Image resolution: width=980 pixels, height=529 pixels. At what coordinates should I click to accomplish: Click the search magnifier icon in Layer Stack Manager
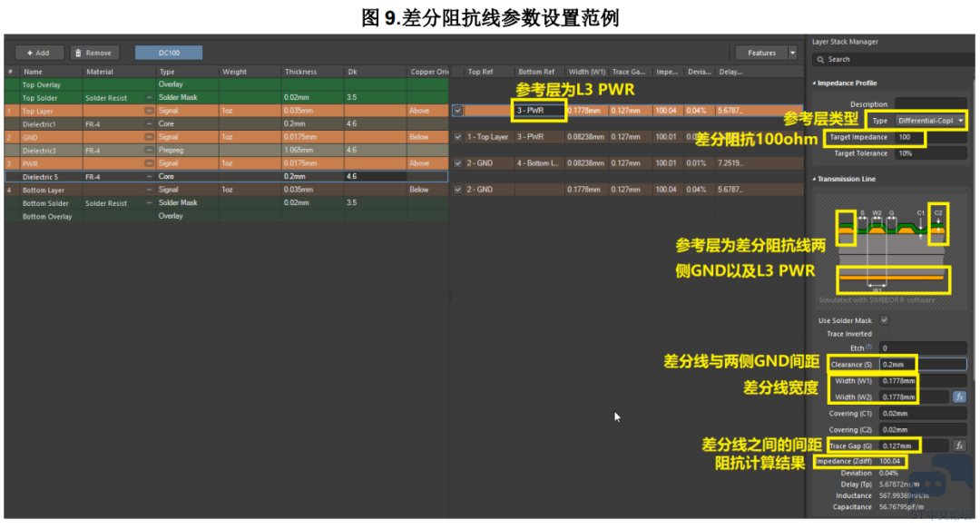coord(820,59)
